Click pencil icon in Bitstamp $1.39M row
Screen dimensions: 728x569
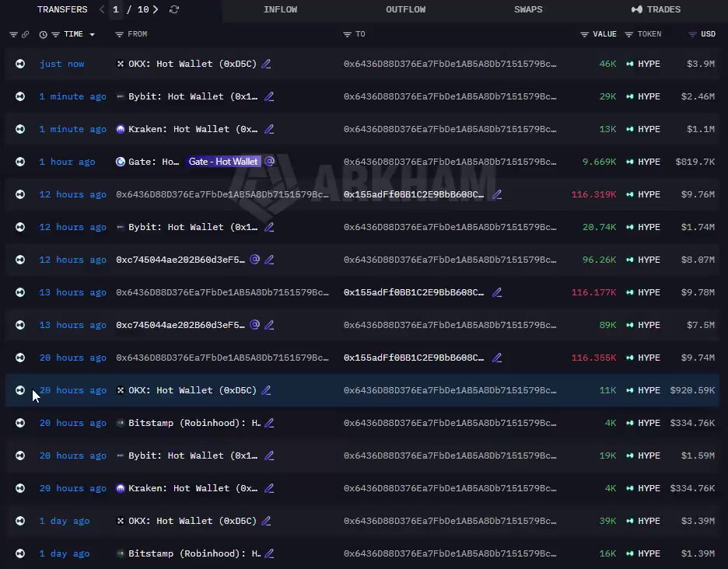(269, 553)
